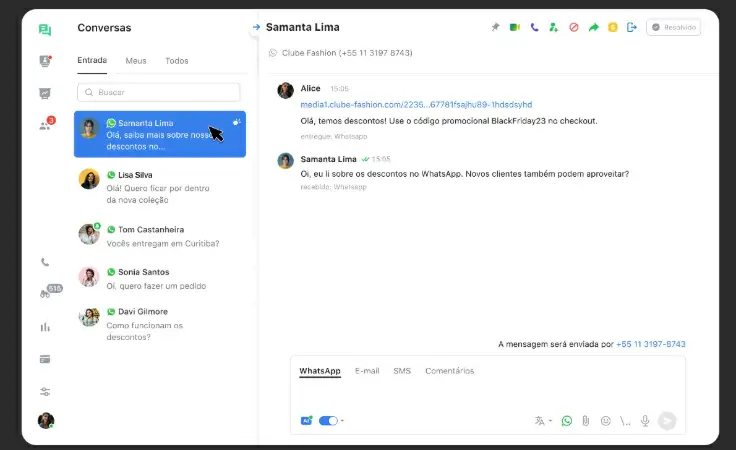Open the binoculars icon with 515 badge
Screen dimensions: 736x450
49,292
